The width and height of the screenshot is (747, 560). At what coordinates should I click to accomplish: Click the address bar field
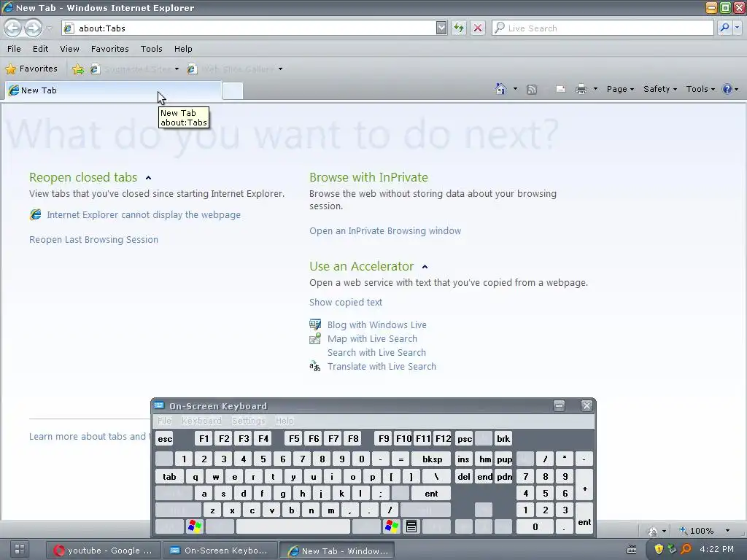click(248, 28)
